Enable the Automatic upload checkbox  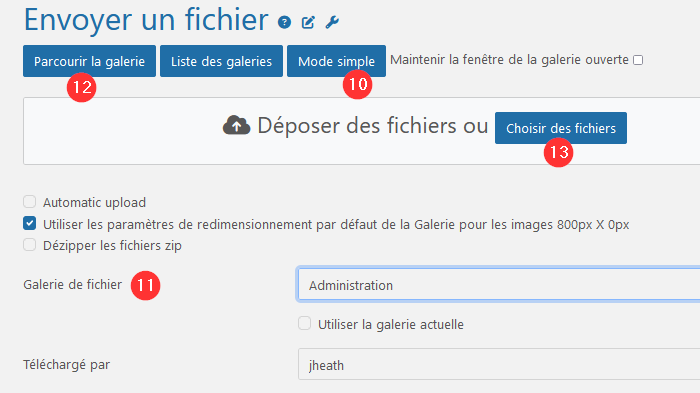[29, 202]
